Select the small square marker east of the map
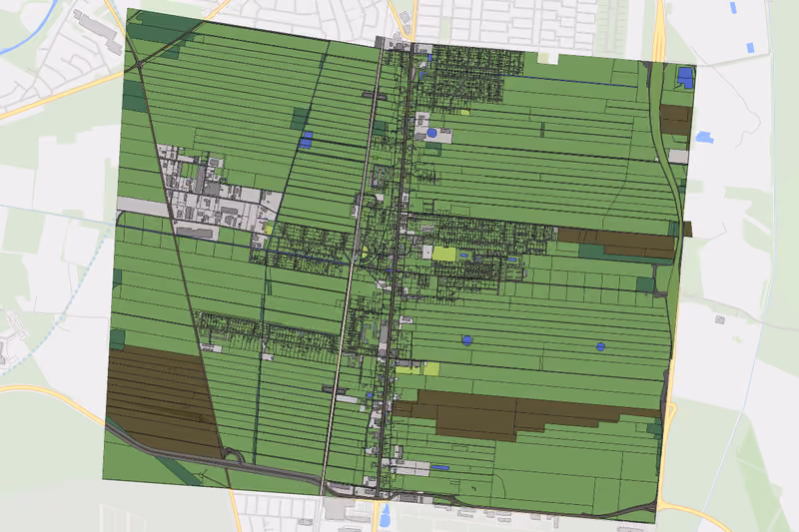This screenshot has width=799, height=532. tap(719, 319)
